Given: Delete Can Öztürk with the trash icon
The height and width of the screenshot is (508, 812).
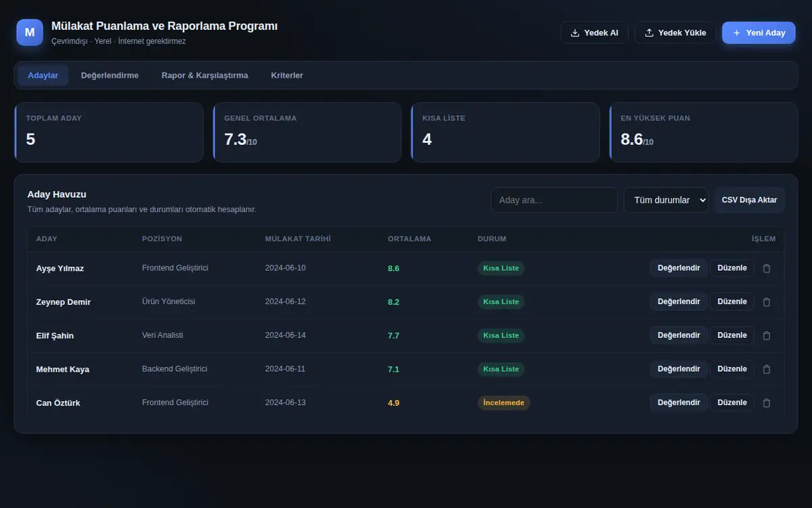Looking at the screenshot, I should (x=767, y=403).
